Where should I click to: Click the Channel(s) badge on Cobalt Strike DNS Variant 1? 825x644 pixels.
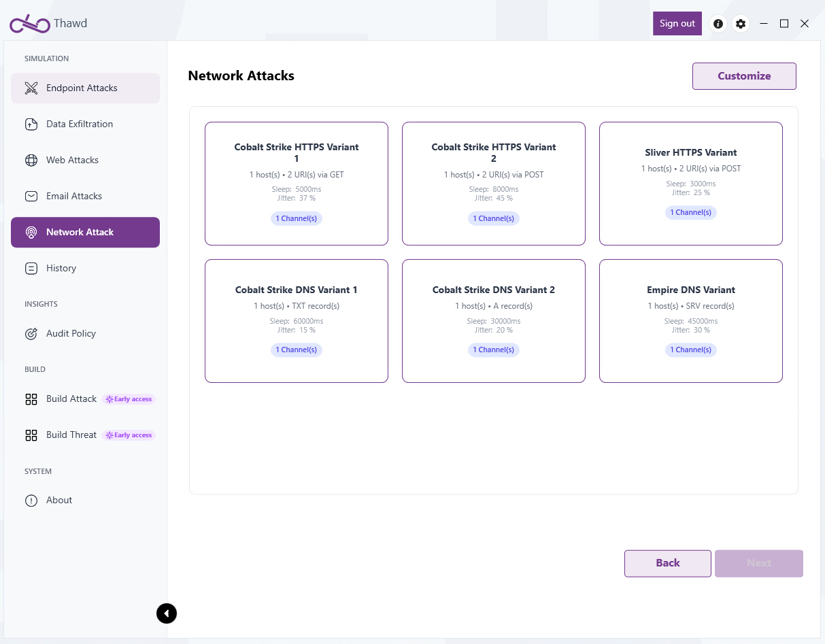pyautogui.click(x=297, y=350)
